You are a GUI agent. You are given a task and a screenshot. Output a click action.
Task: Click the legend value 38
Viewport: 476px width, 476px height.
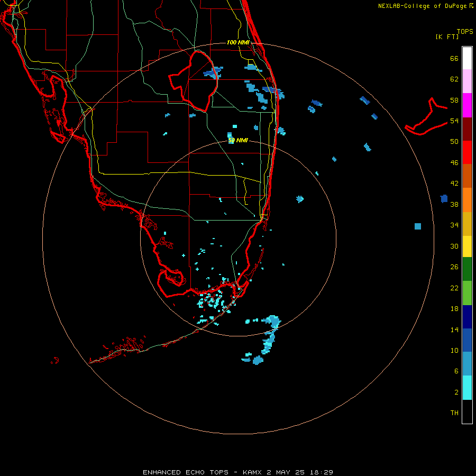454,204
